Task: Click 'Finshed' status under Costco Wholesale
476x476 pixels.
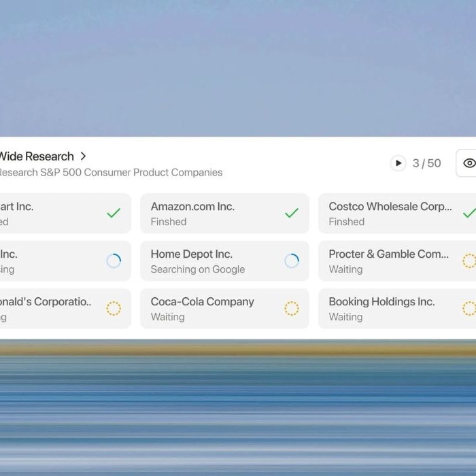Action: [347, 222]
